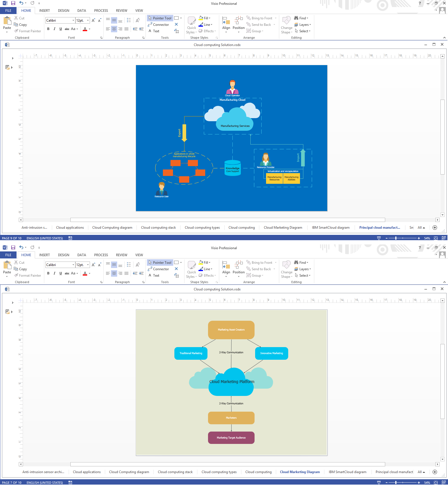Viewport: 448px width, 486px height.
Task: Click Redo icon in bottom window title bar
Action: pos(33,247)
